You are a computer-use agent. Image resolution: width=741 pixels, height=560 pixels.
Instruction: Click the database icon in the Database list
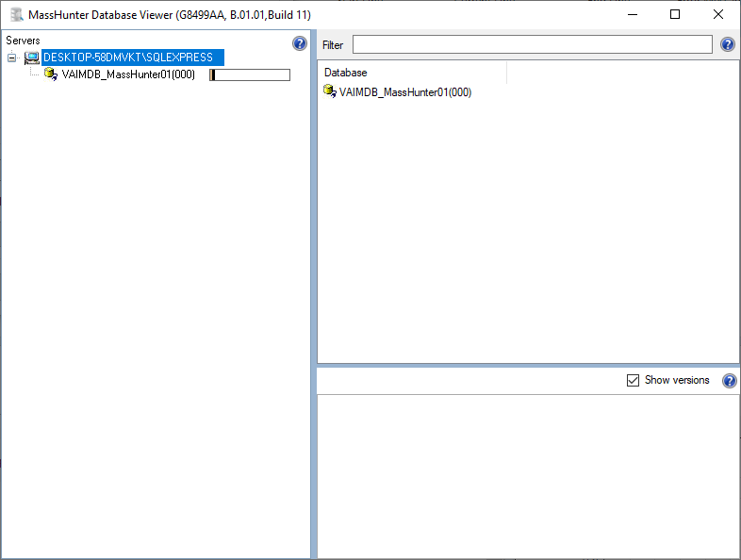[x=330, y=91]
